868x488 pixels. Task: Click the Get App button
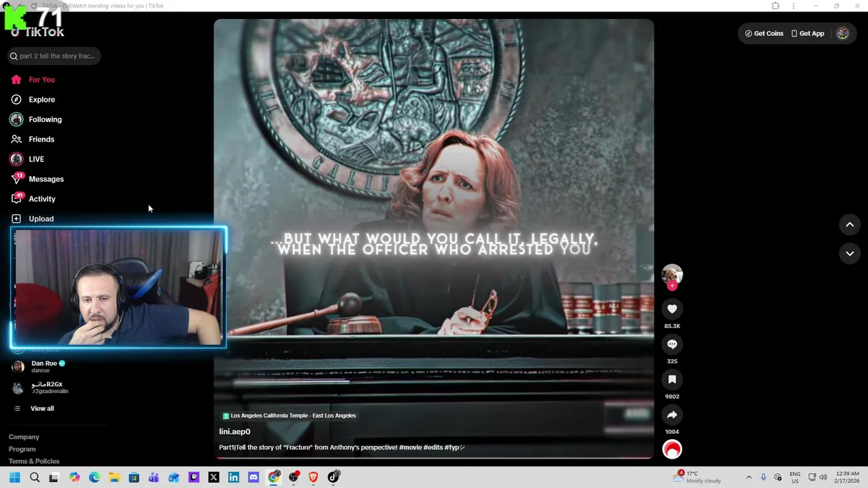808,33
